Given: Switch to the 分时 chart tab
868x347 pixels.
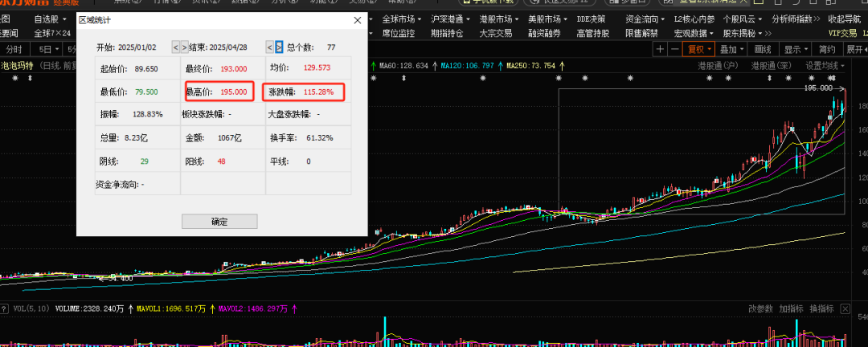Looking at the screenshot, I should coord(15,49).
